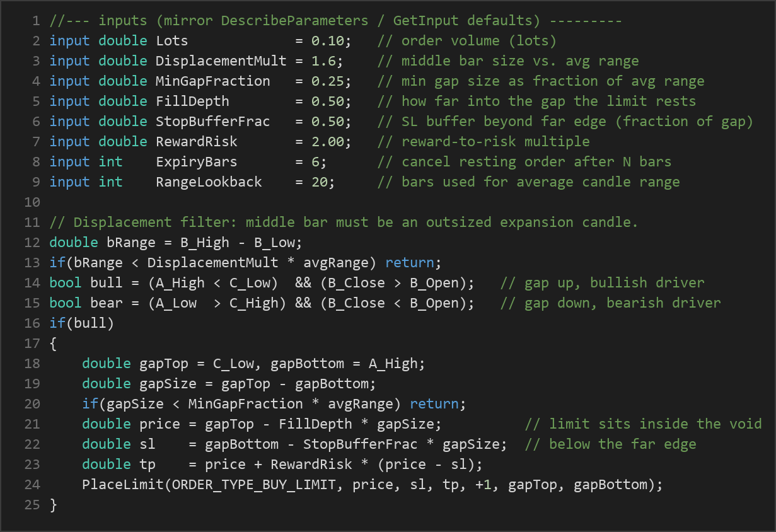
Task: Click 'RewardRisk' on line 7 input declaration
Action: click(x=197, y=142)
